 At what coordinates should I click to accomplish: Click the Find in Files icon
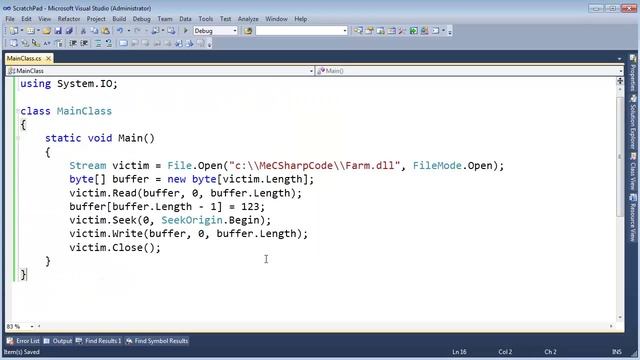248,31
